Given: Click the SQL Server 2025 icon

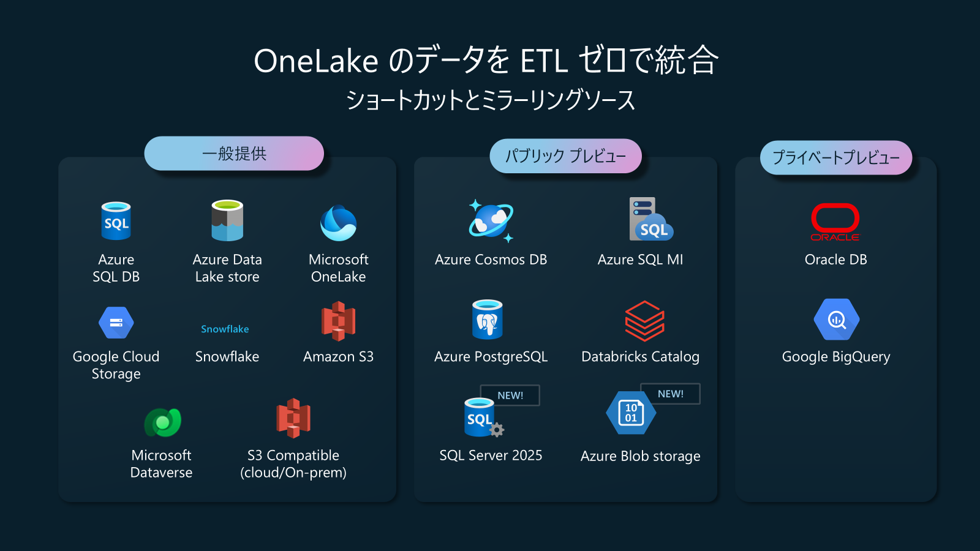Looking at the screenshot, I should 484,418.
